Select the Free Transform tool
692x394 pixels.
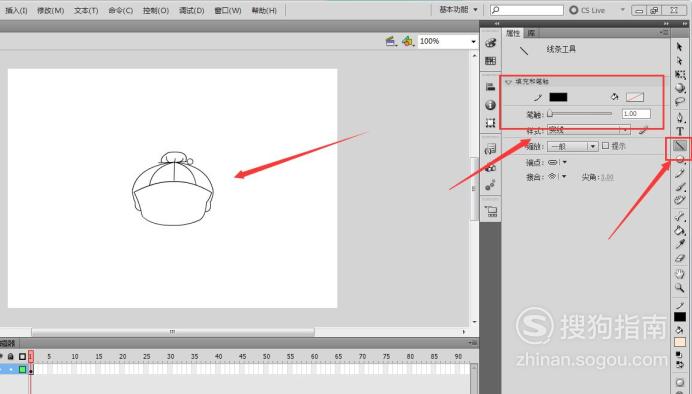[680, 74]
